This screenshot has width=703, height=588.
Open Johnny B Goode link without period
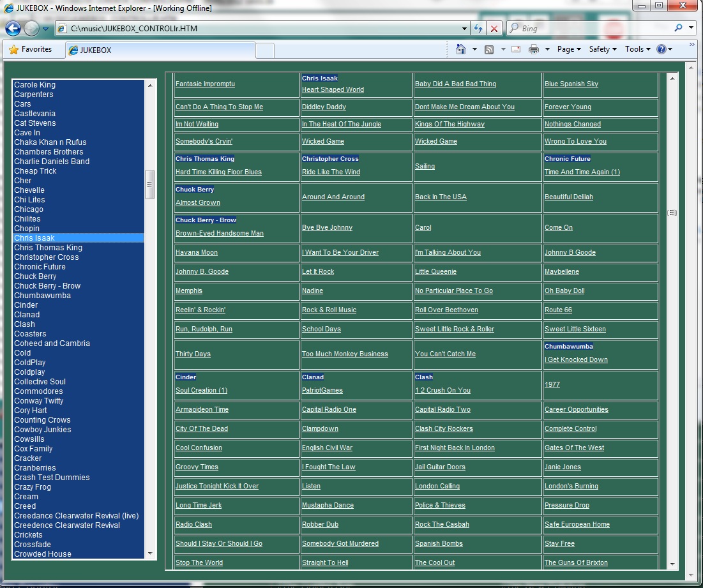570,252
